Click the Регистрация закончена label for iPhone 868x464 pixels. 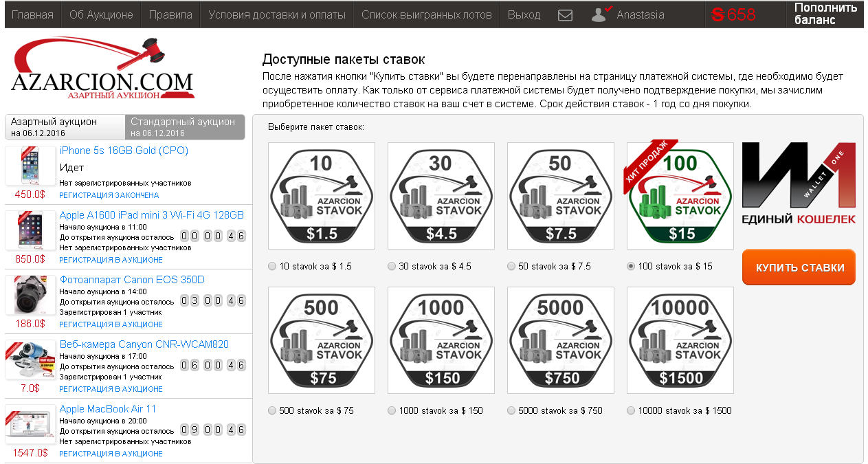109,195
